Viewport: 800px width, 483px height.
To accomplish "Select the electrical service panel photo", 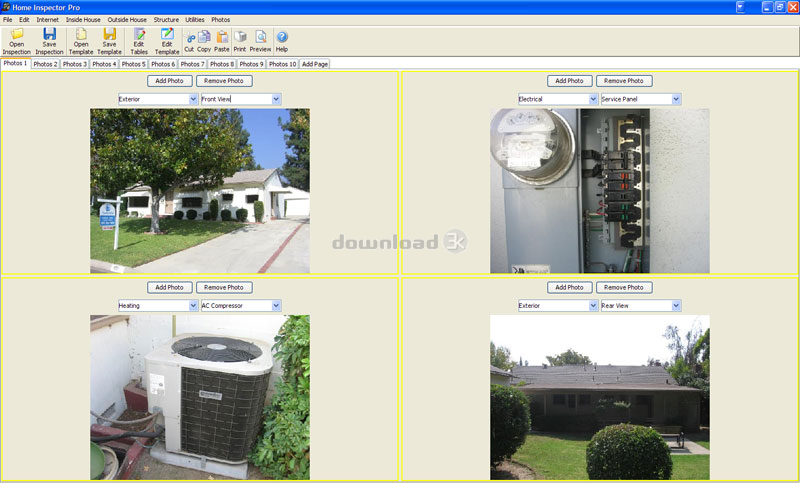I will (x=599, y=190).
